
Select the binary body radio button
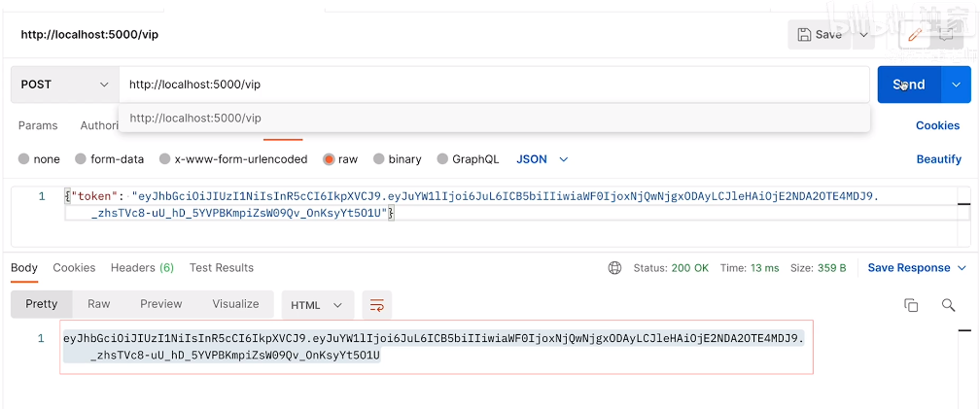click(378, 159)
